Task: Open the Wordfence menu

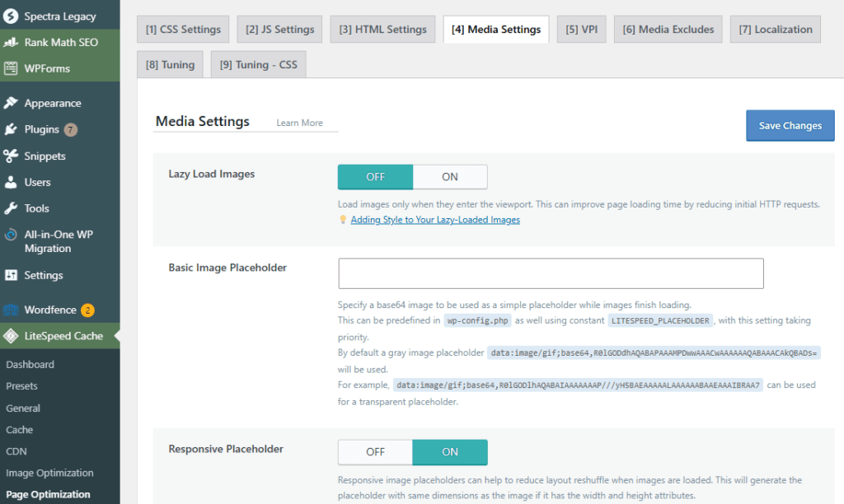Action: tap(59, 310)
